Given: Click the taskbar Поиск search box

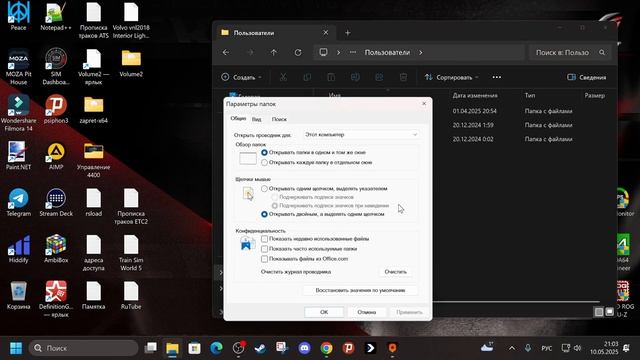Looking at the screenshot, I should [84, 348].
